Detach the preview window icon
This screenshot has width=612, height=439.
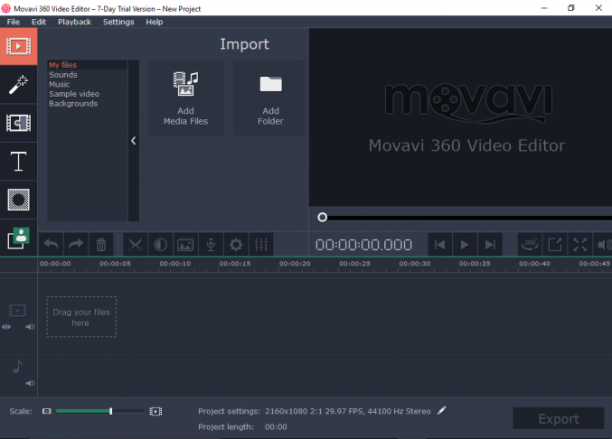[555, 245]
